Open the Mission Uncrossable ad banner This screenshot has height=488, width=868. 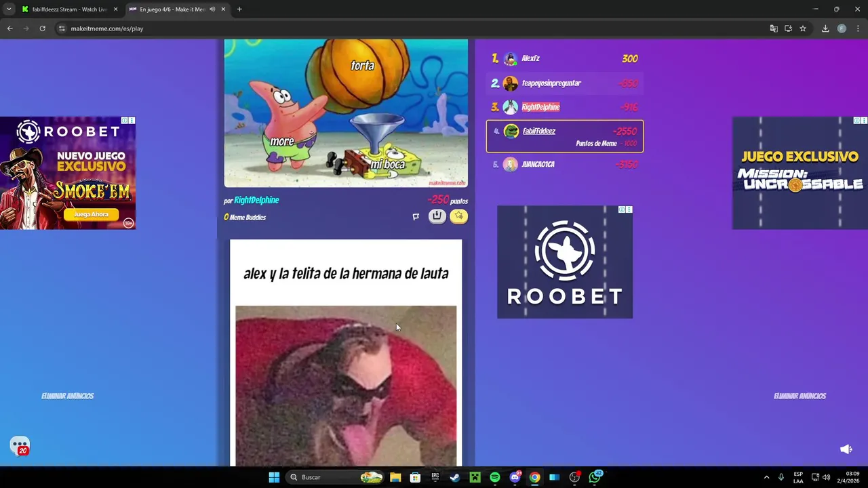(x=800, y=173)
